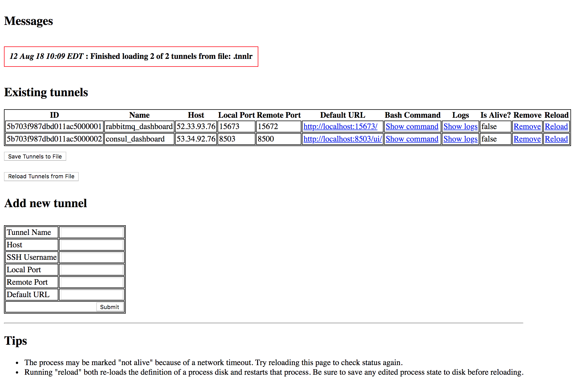Reload the consul_dashboard tunnel

(556, 139)
